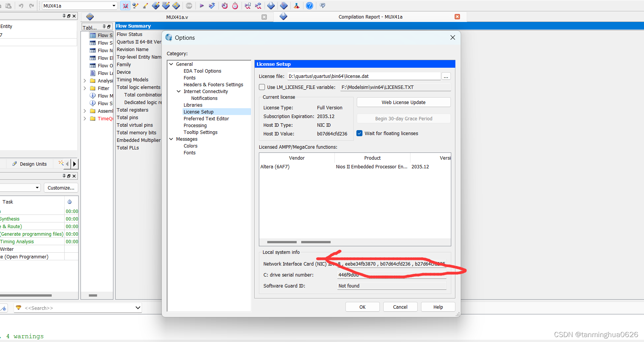This screenshot has width=644, height=342.
Task: Click the Stop Processing sign icon
Action: pos(189,6)
